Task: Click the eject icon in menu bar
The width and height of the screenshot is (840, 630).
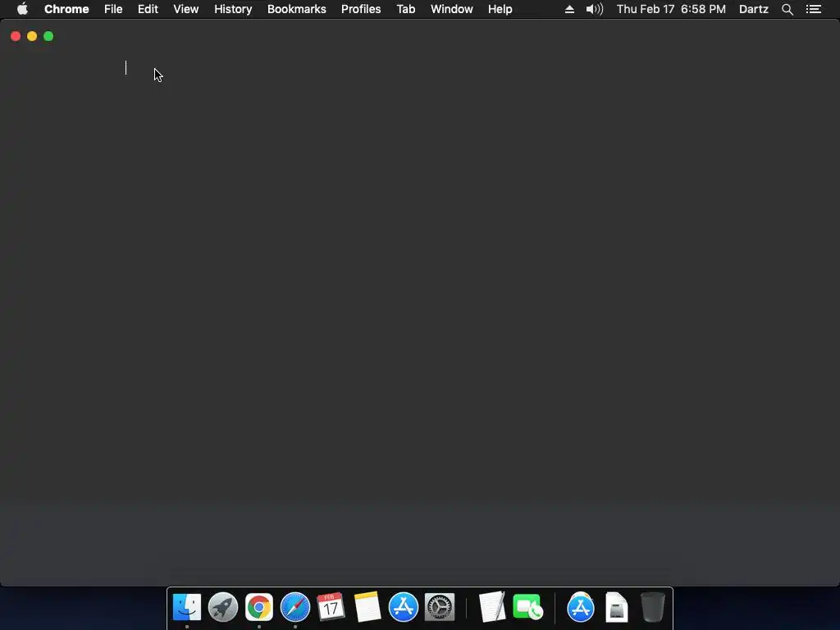Action: [569, 9]
